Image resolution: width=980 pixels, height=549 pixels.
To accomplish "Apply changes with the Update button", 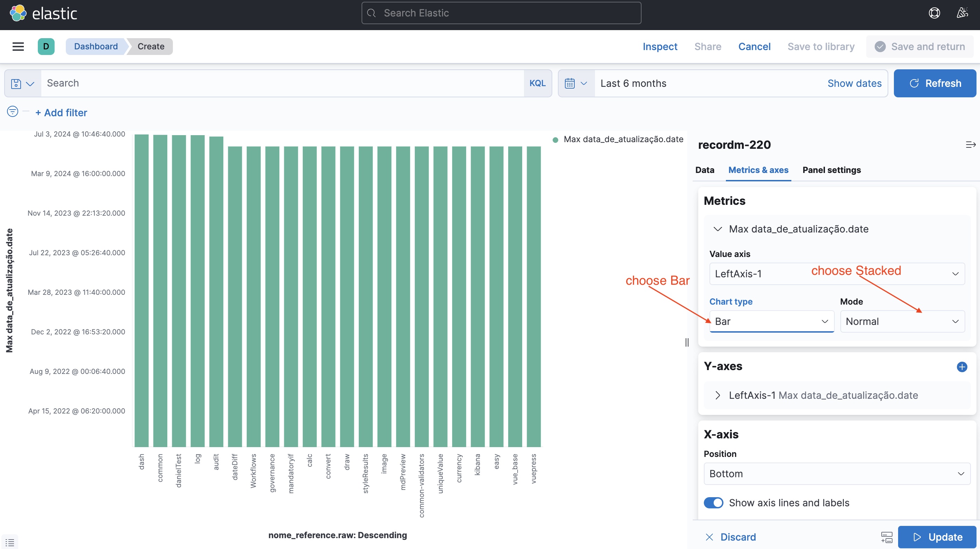I will pos(937,537).
